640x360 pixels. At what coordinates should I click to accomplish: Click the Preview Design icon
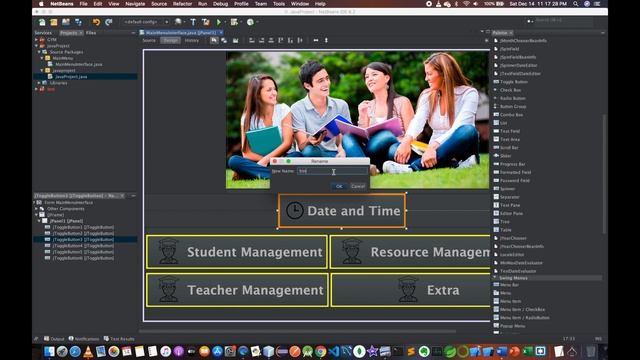(236, 40)
